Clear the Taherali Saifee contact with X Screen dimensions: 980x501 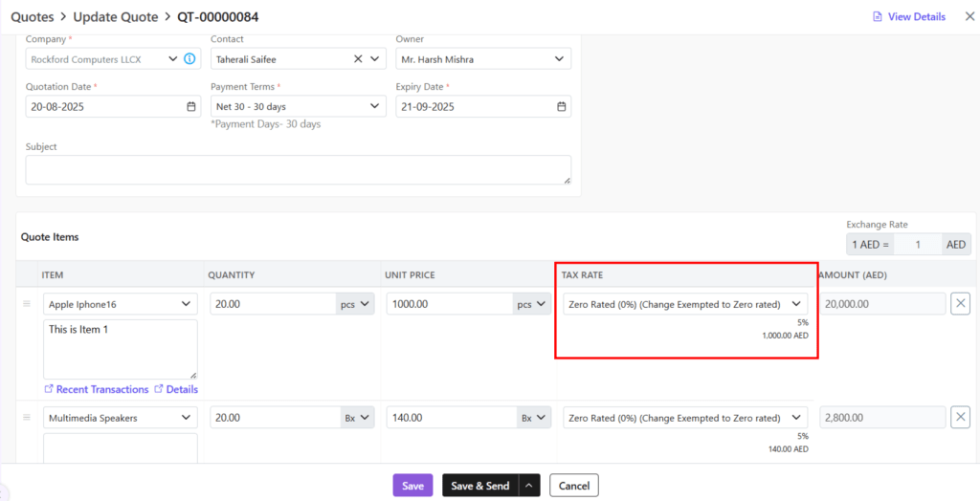(x=358, y=59)
